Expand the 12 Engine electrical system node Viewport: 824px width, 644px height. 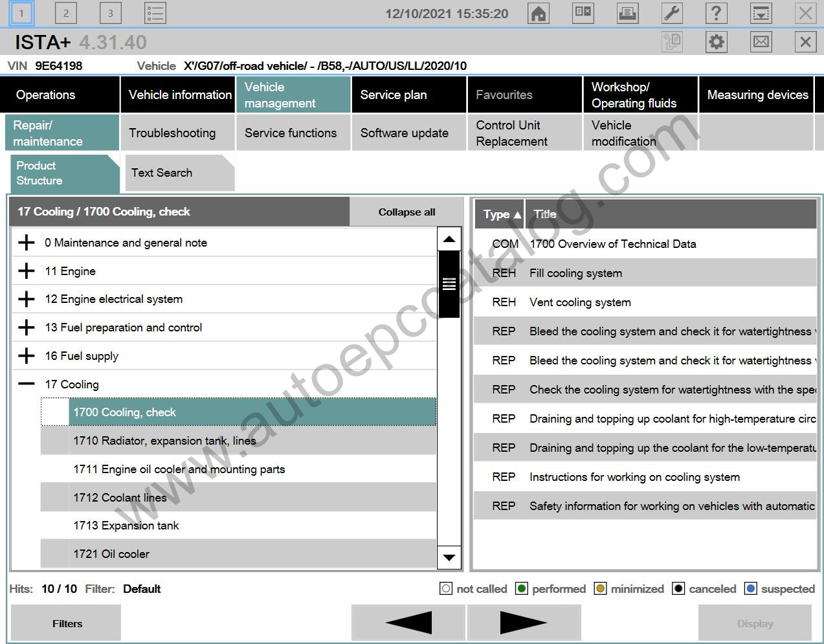[27, 299]
